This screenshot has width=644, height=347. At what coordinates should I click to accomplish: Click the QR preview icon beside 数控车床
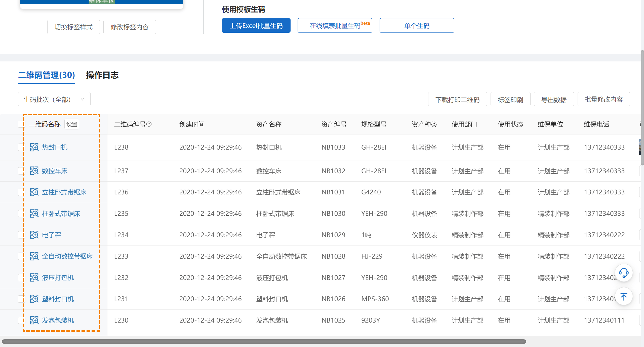[34, 171]
